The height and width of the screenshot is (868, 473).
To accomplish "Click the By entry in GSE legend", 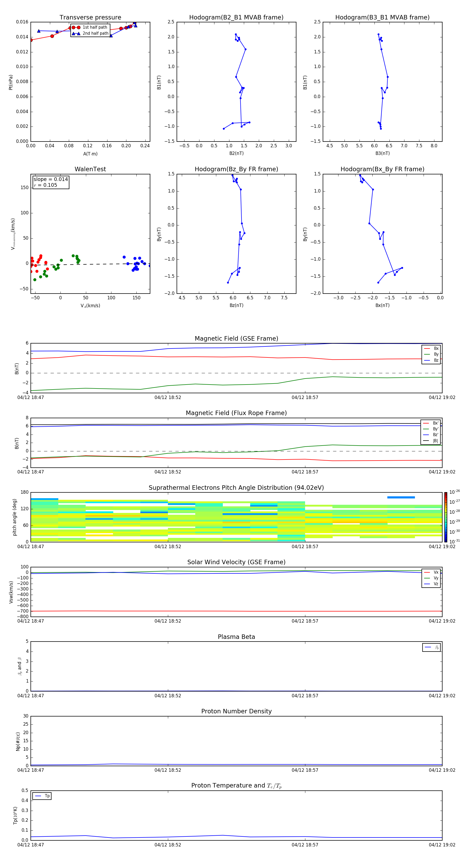I will pyautogui.click(x=431, y=354).
